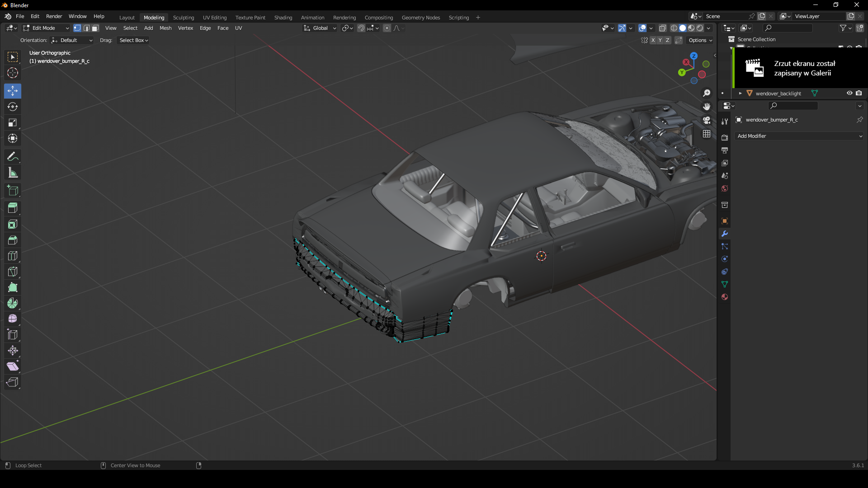868x488 pixels.
Task: Select the Shear tool
Action: [x=13, y=366]
